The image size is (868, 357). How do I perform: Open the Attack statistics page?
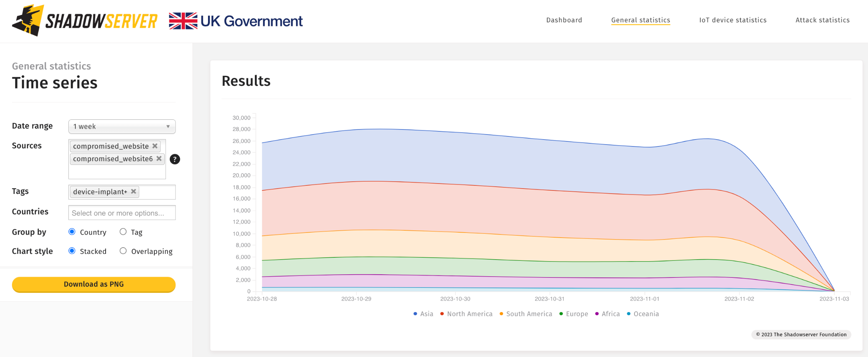[822, 20]
